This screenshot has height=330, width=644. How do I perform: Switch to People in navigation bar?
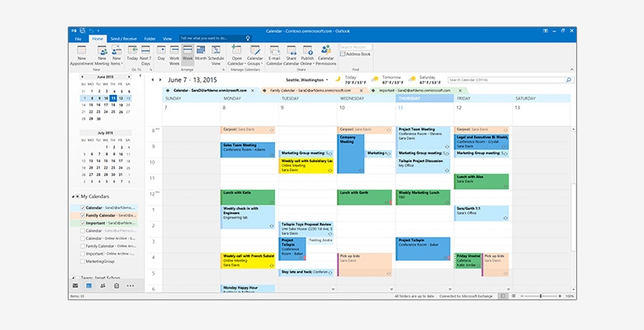[x=102, y=285]
